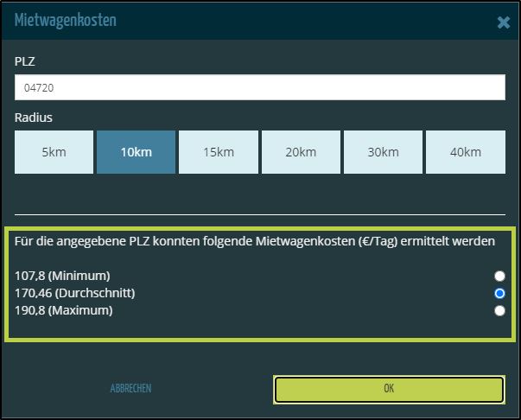The width and height of the screenshot is (521, 420).
Task: Toggle the Durchschnitt radio button
Action: pyautogui.click(x=499, y=293)
